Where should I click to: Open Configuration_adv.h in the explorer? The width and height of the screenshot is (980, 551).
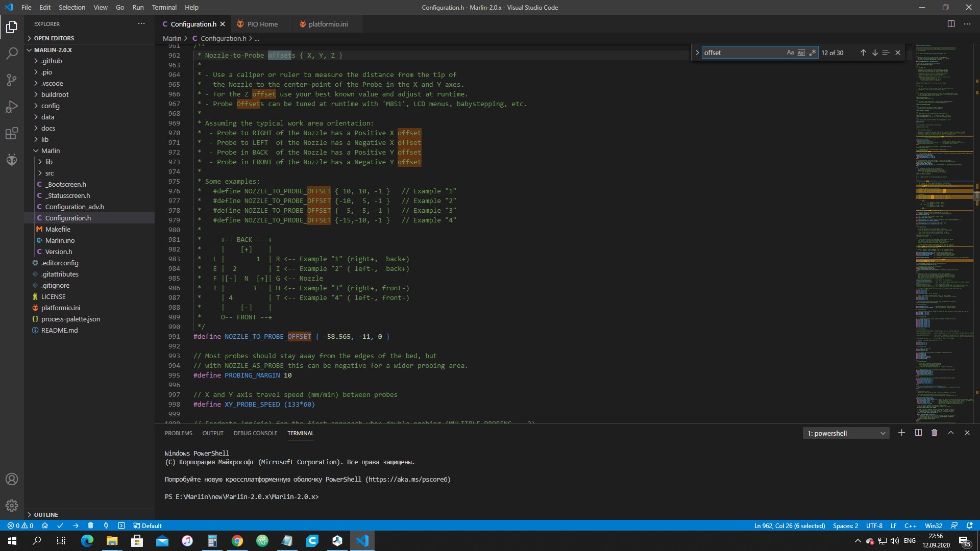click(x=89, y=207)
